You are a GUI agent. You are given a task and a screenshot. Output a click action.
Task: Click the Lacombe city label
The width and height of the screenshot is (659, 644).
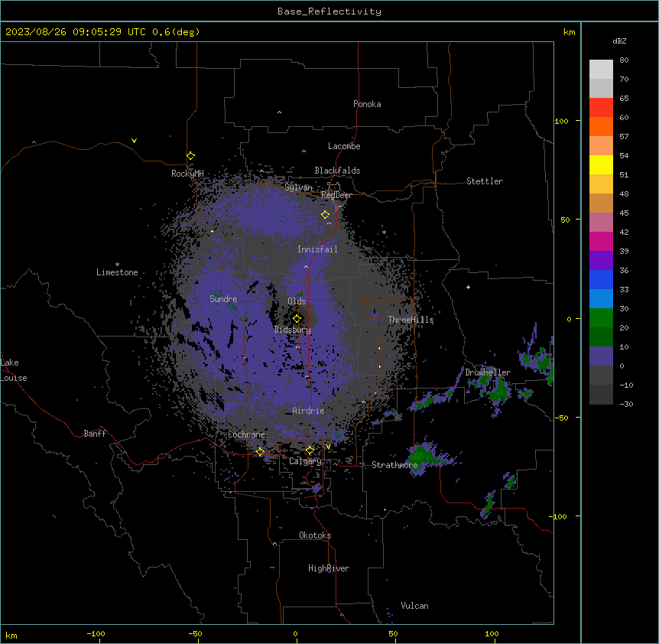344,146
